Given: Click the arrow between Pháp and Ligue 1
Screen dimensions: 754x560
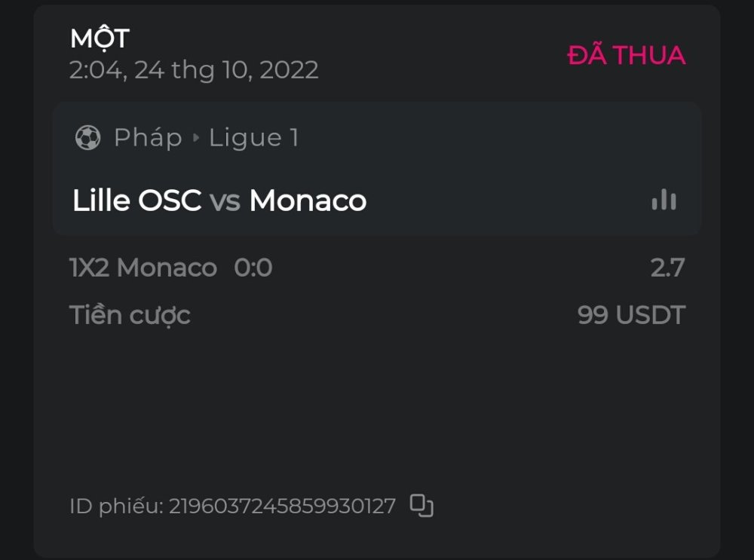Looking at the screenshot, I should [x=196, y=138].
